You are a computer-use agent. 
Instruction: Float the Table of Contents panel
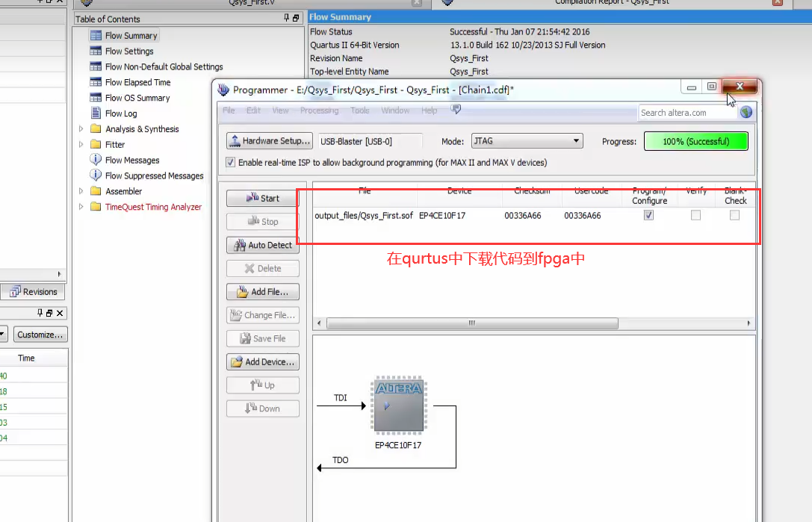tap(296, 18)
